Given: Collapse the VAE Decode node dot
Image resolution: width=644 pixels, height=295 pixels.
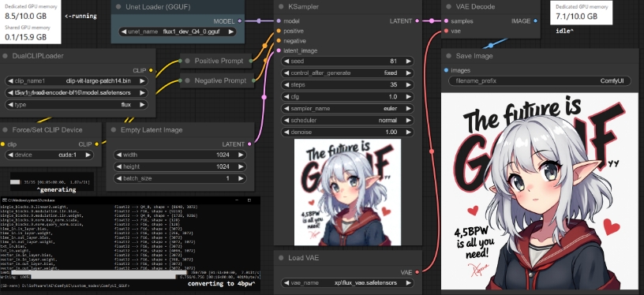Looking at the screenshot, I should point(448,6).
